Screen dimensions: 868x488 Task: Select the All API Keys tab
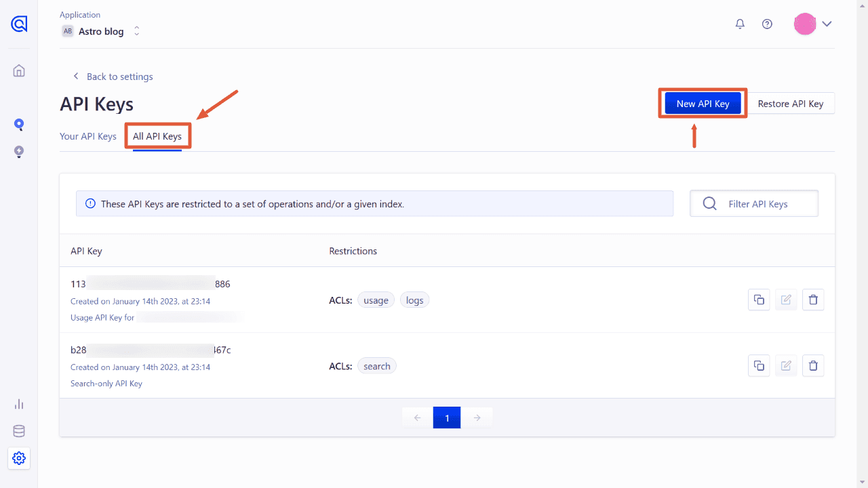[157, 136]
